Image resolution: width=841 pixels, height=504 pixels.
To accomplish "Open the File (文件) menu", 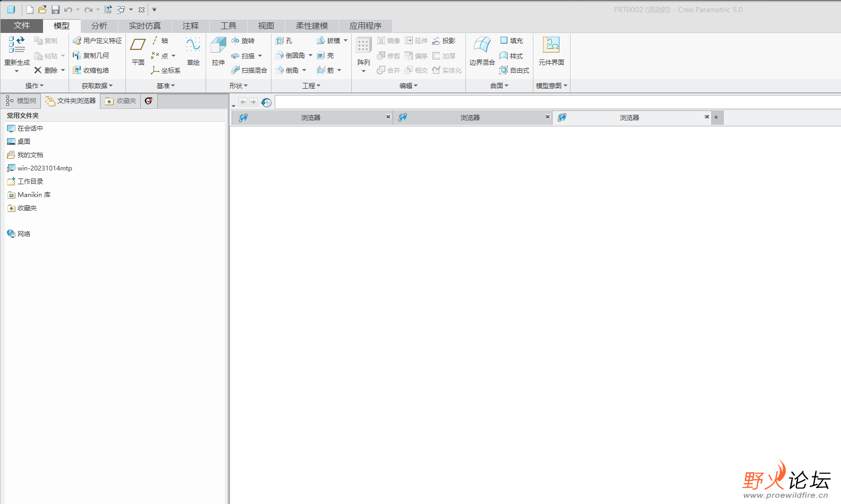I will tap(22, 25).
